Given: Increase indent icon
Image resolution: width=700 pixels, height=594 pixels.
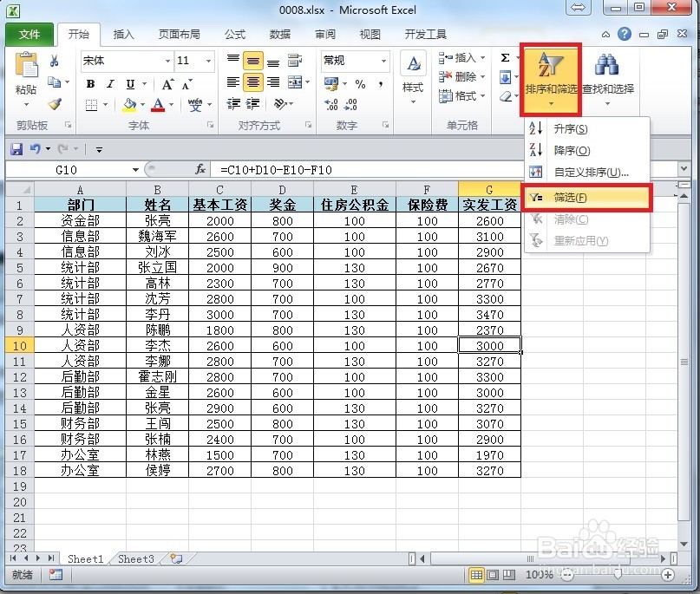Looking at the screenshot, I should (253, 104).
